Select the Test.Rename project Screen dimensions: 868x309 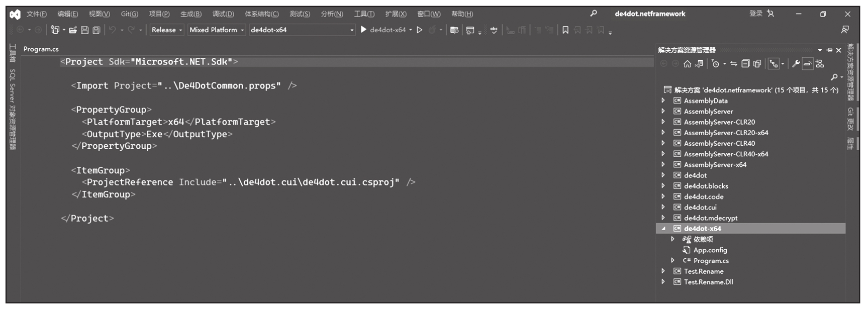coord(704,271)
